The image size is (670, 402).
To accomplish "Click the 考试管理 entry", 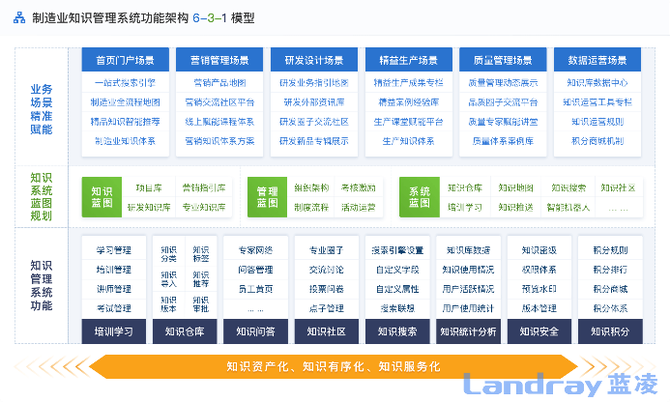I will click(x=114, y=308).
